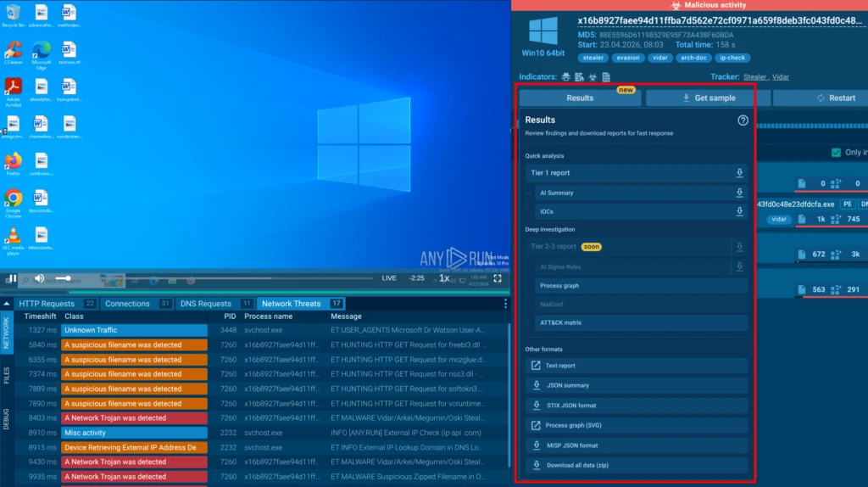Open the Results dropdown button
Image resolution: width=868 pixels, height=487 pixels.
[580, 98]
